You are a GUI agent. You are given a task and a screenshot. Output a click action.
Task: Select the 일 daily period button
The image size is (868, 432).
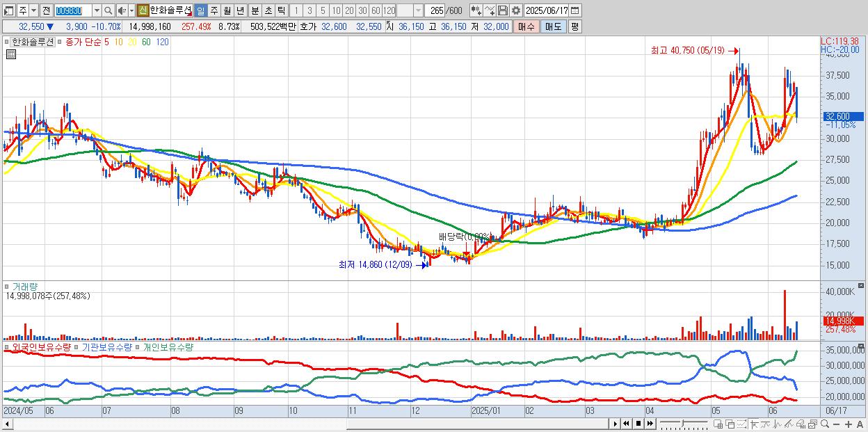(x=200, y=10)
